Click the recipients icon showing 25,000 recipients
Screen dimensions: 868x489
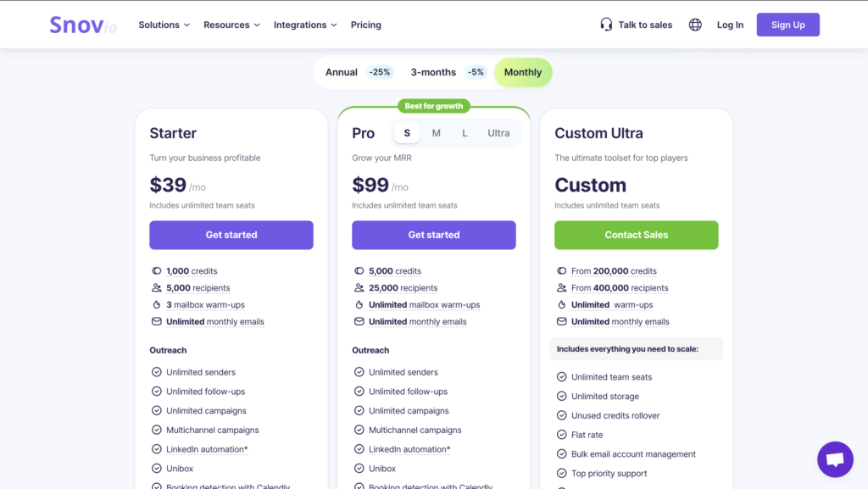click(x=359, y=287)
